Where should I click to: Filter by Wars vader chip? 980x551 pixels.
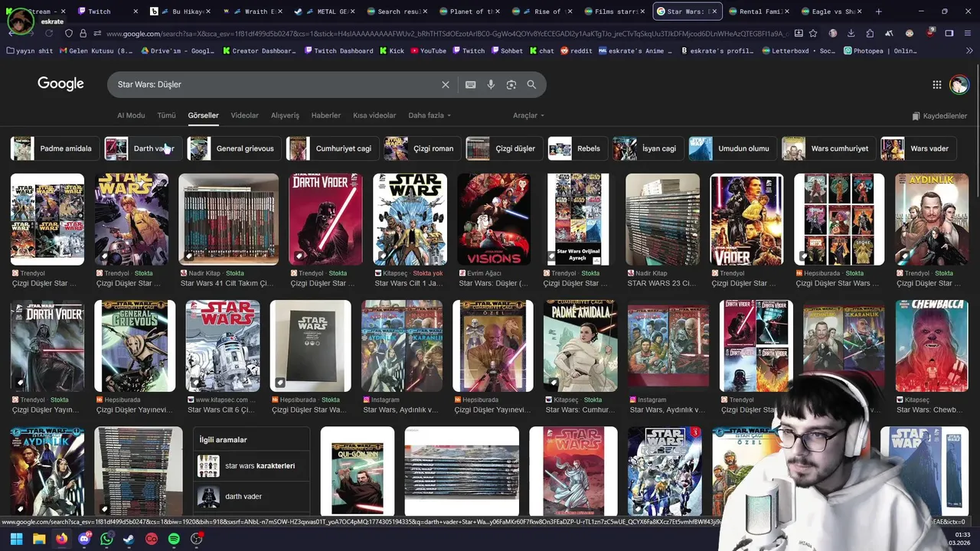point(917,148)
